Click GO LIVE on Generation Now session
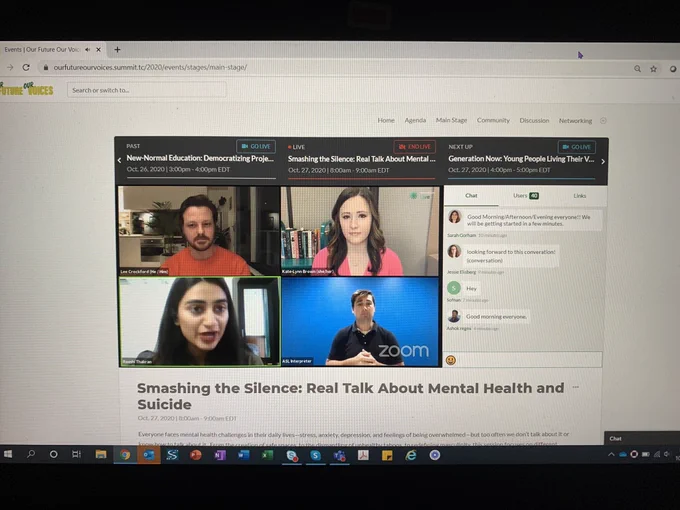Viewport: 680px width, 510px height. (577, 147)
